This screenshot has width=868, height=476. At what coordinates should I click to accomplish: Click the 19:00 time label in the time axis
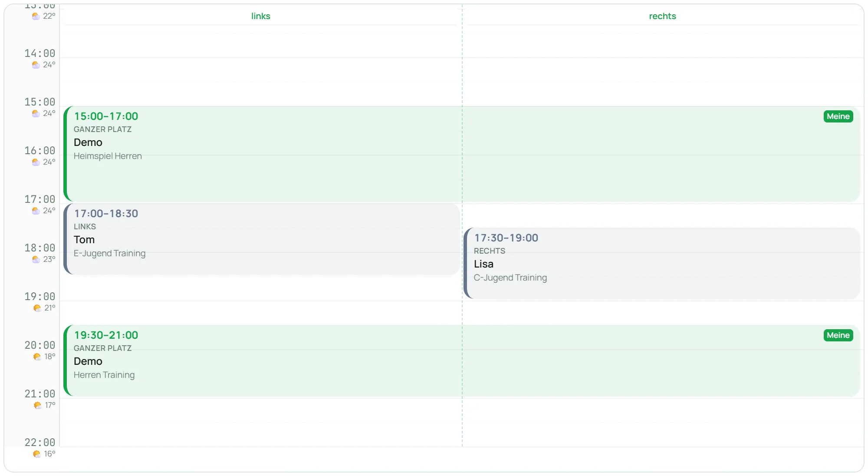[40, 297]
